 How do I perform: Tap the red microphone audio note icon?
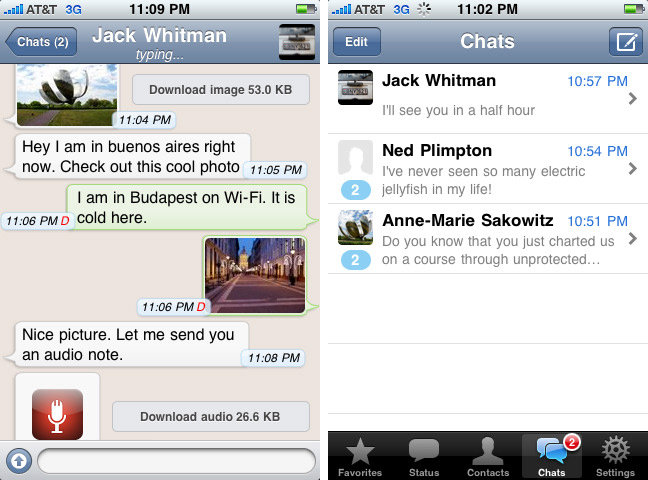point(57,414)
